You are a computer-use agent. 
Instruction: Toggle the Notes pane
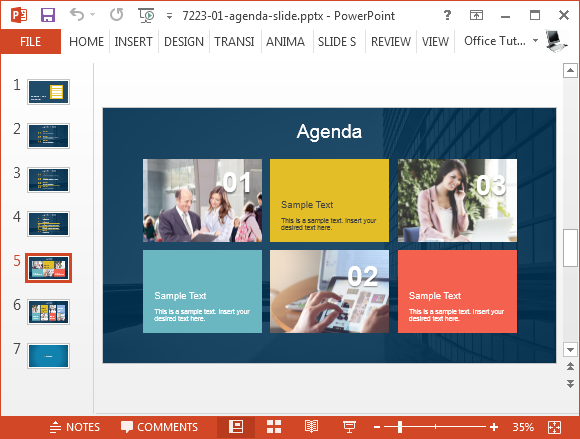point(75,427)
